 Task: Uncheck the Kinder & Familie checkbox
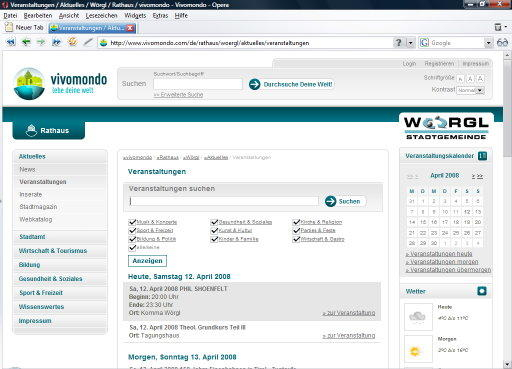click(x=214, y=239)
